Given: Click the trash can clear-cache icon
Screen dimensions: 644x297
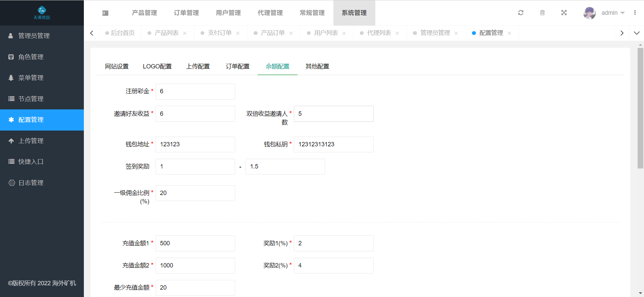Looking at the screenshot, I should point(542,13).
